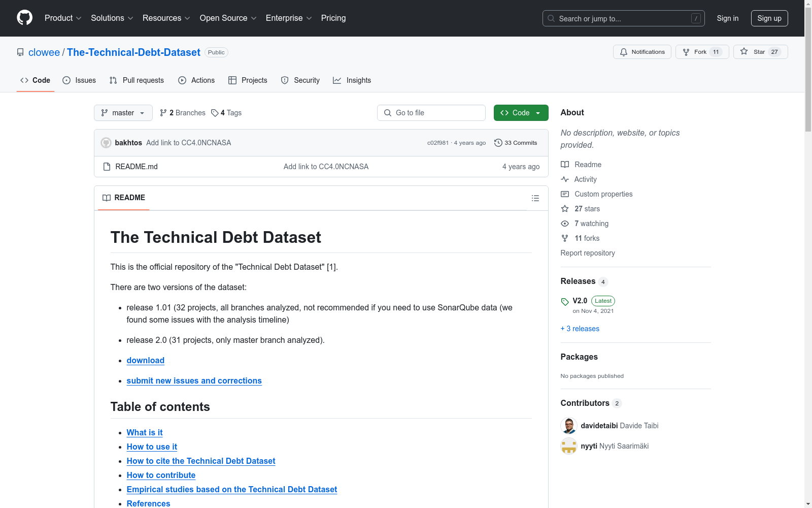Click the search magnifier icon in header
The width and height of the screenshot is (812, 508).
[x=551, y=18]
